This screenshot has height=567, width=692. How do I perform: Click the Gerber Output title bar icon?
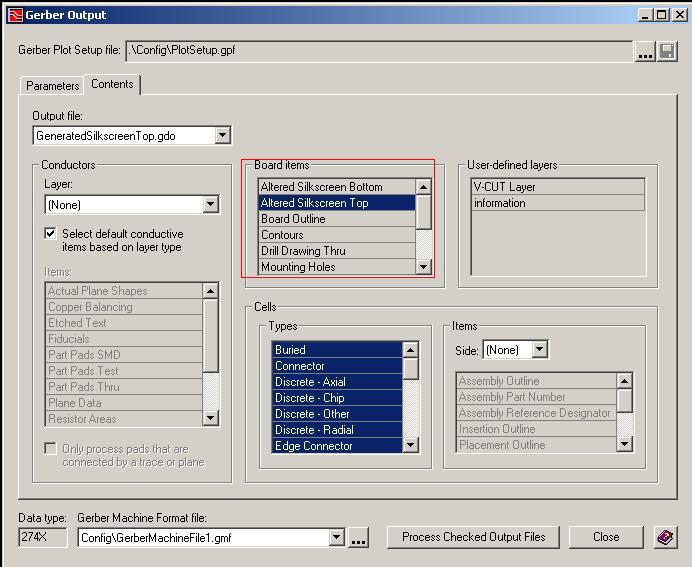click(x=15, y=15)
